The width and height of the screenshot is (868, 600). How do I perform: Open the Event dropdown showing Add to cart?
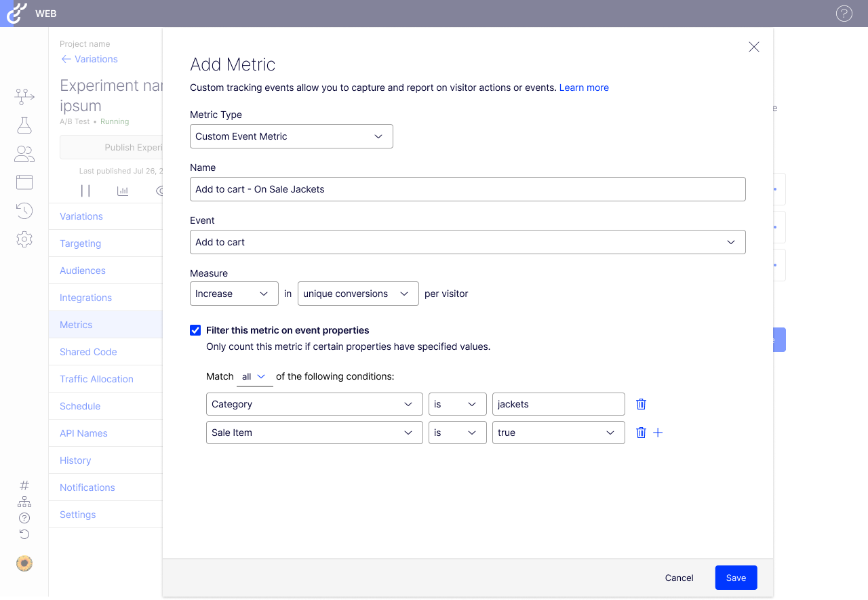pos(468,242)
